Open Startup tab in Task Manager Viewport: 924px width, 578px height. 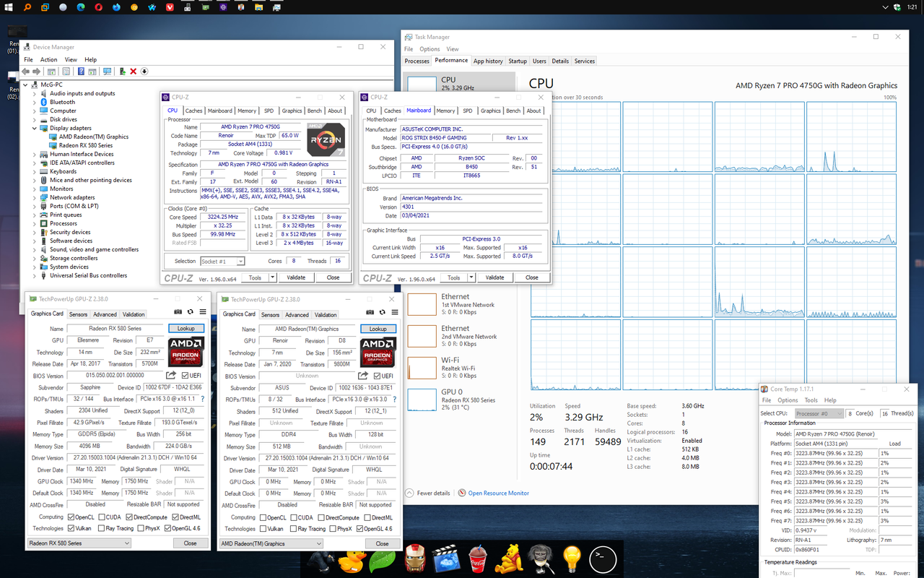[518, 61]
